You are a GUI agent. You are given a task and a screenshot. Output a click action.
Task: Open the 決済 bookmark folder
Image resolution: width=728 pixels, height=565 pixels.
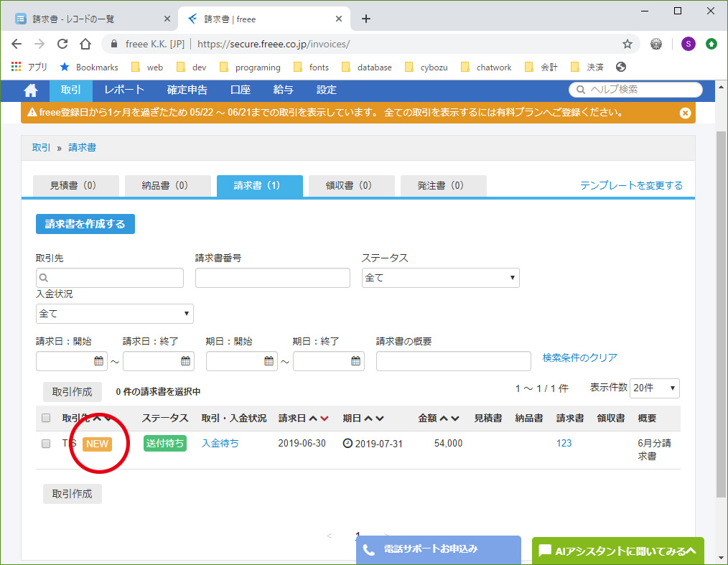pos(587,67)
